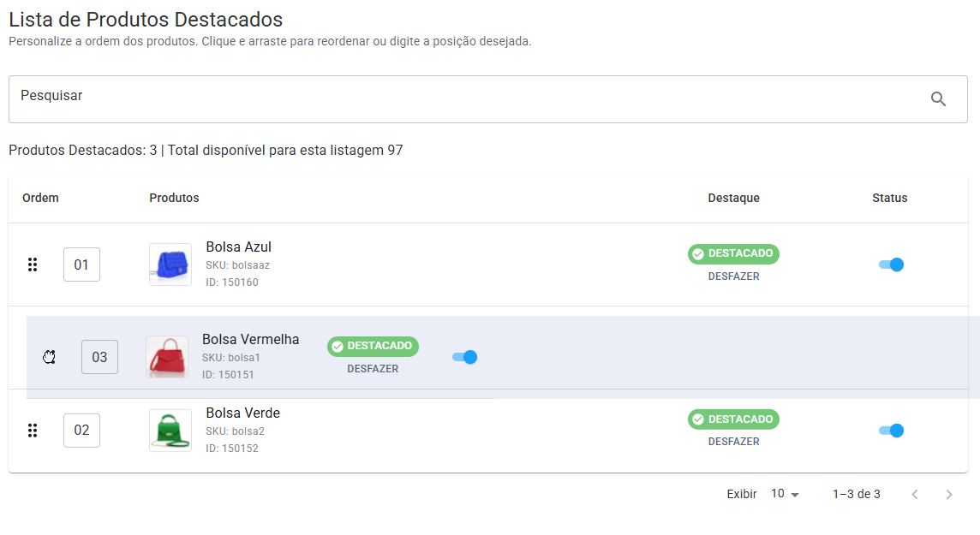Grab the drag handle for Bolsa Azul
The image size is (980, 535).
[x=33, y=265]
